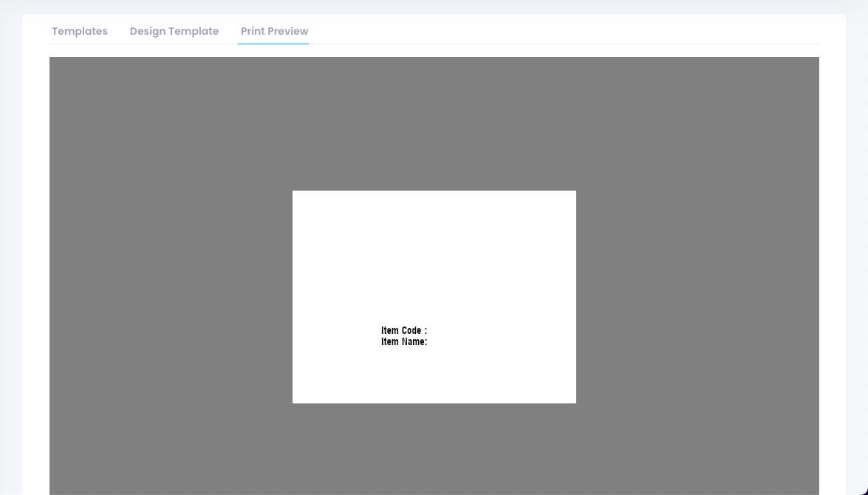
Task: Open the Design Template tab
Action: (x=174, y=31)
